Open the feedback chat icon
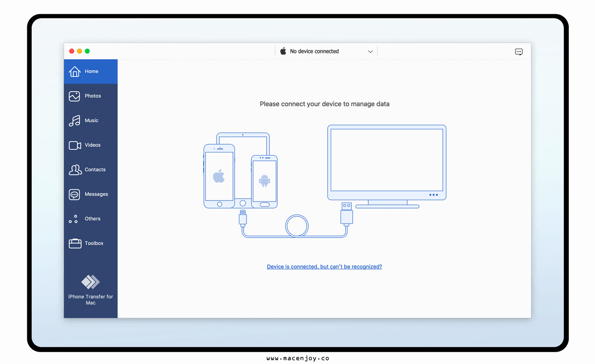595x364 pixels. [519, 52]
